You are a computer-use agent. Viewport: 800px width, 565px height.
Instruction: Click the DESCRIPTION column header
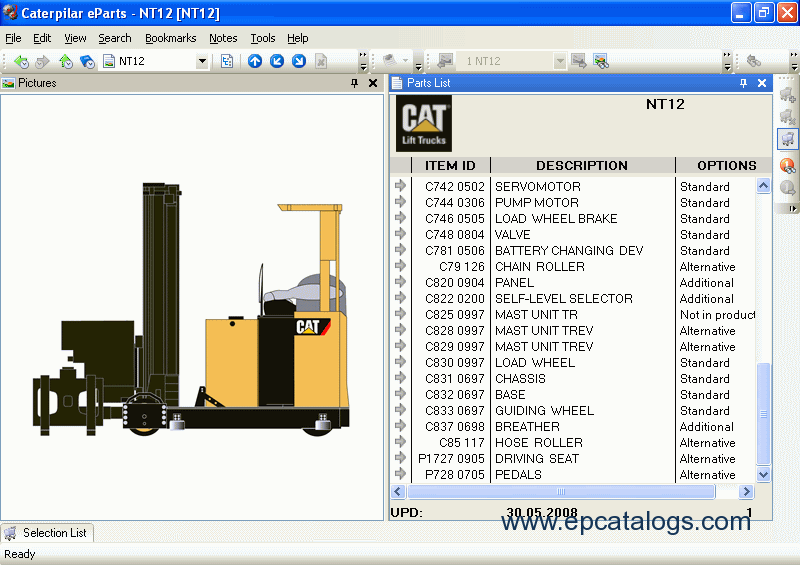pyautogui.click(x=582, y=165)
